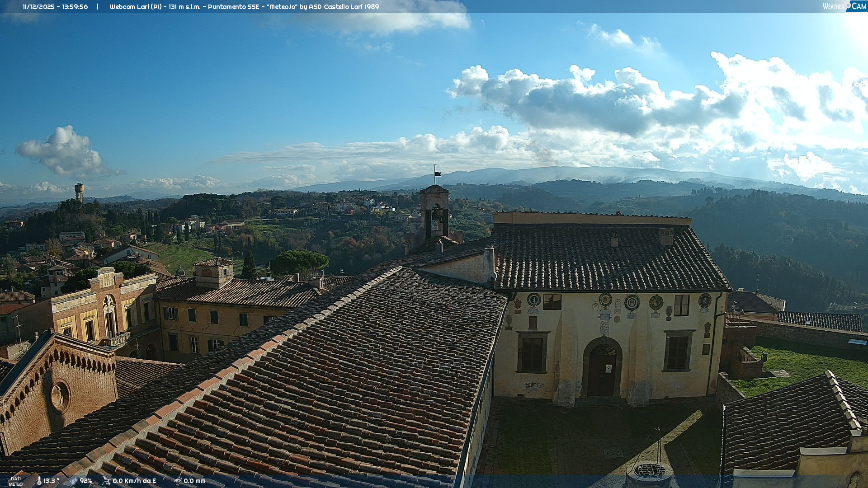Click the ASD Castello Lari 1989 credit text
The width and height of the screenshot is (868, 488).
[344, 7]
